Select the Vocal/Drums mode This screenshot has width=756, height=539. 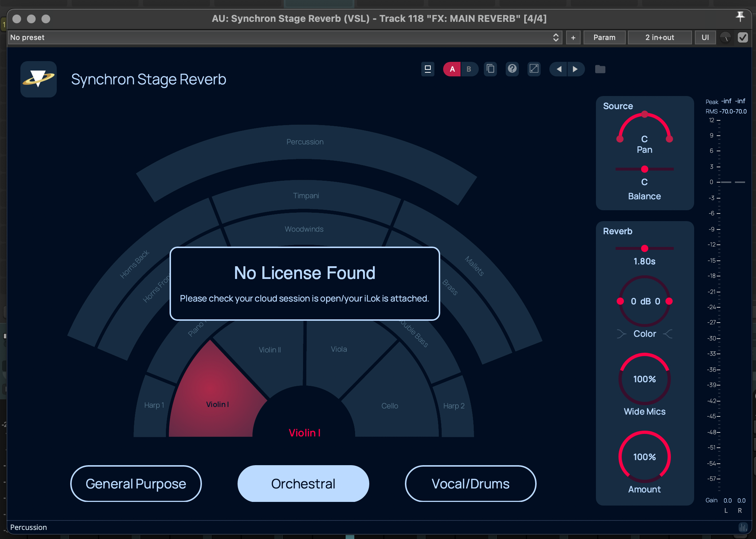coord(470,484)
